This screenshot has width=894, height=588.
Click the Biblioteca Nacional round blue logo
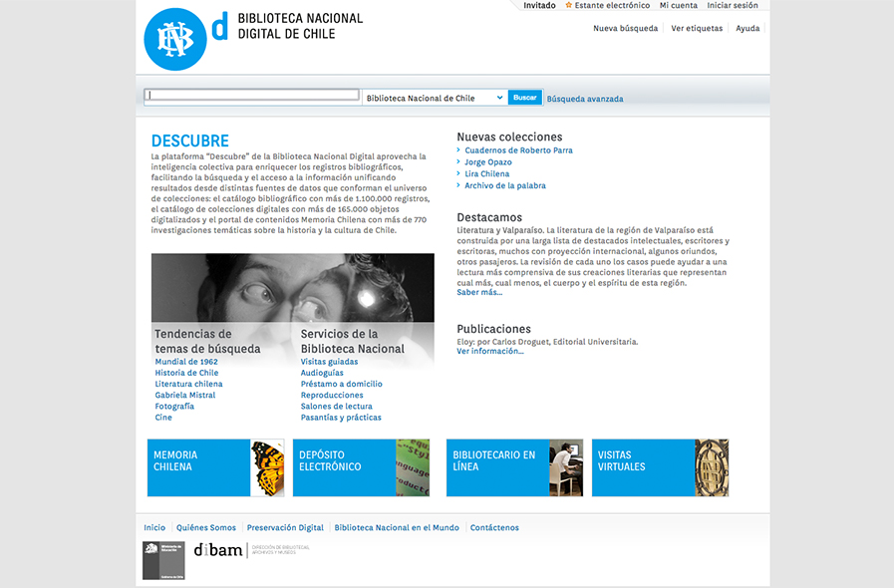point(175,39)
